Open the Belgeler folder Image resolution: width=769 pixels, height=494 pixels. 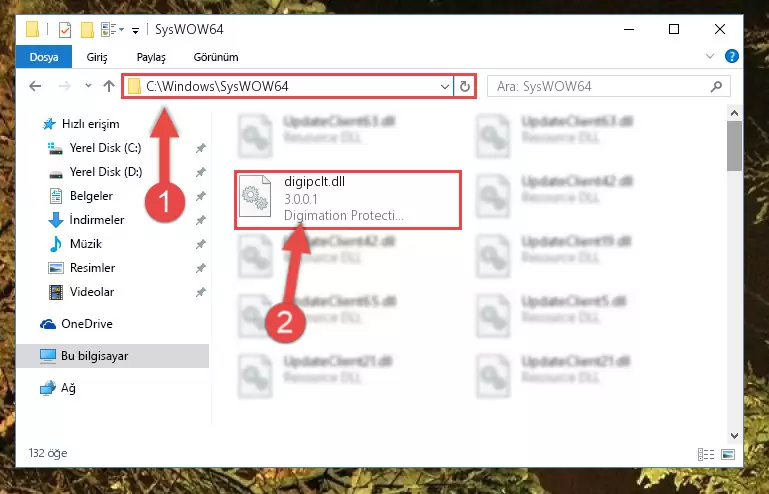click(x=91, y=196)
